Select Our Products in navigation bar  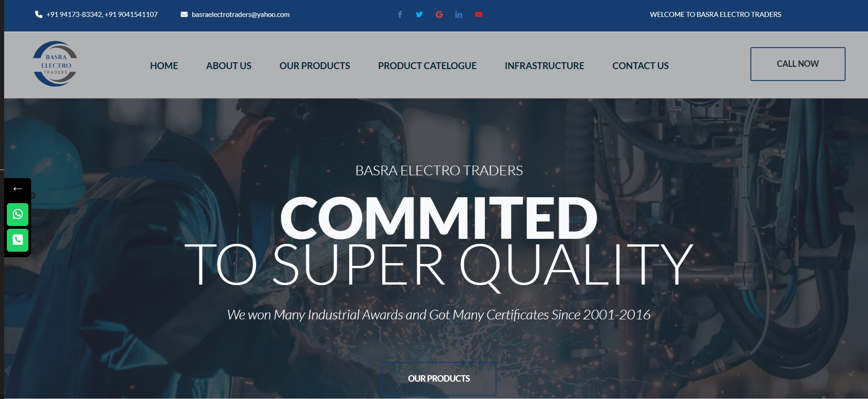315,66
